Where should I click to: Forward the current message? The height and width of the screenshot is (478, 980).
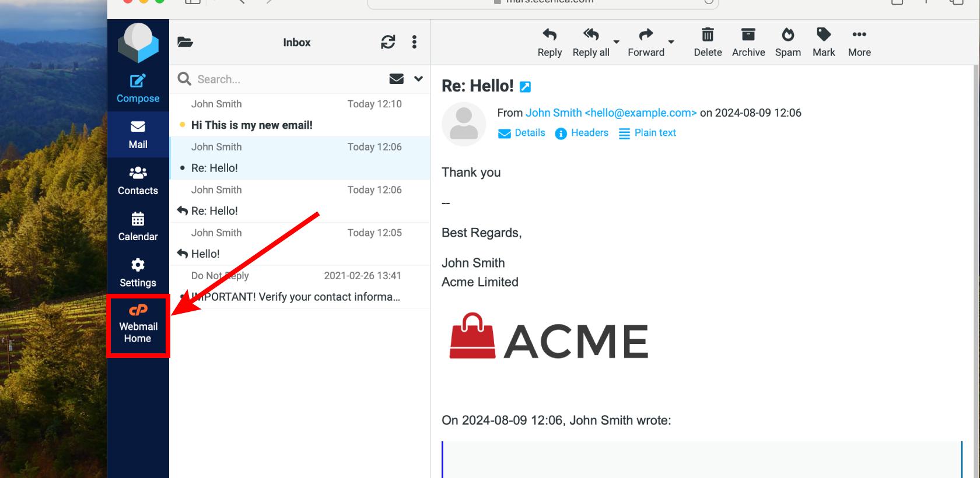pyautogui.click(x=646, y=43)
